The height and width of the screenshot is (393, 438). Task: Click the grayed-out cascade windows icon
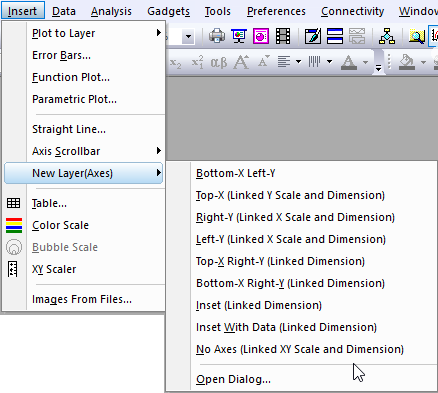357,36
